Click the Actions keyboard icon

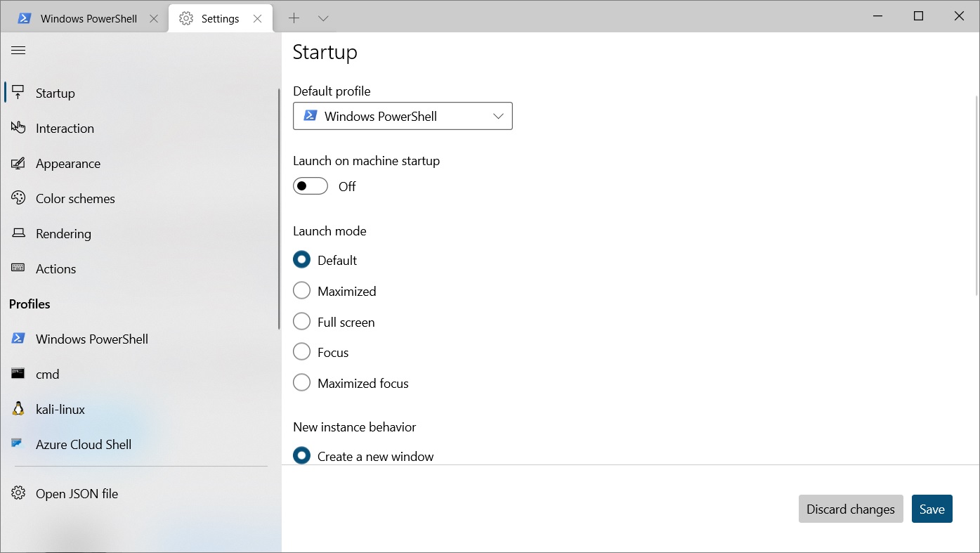click(x=18, y=268)
